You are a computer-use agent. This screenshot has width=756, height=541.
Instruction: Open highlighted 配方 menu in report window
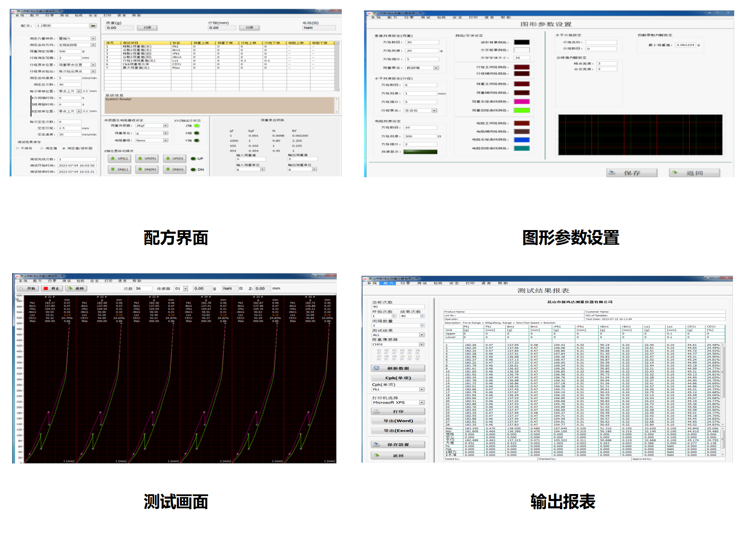pyautogui.click(x=388, y=283)
